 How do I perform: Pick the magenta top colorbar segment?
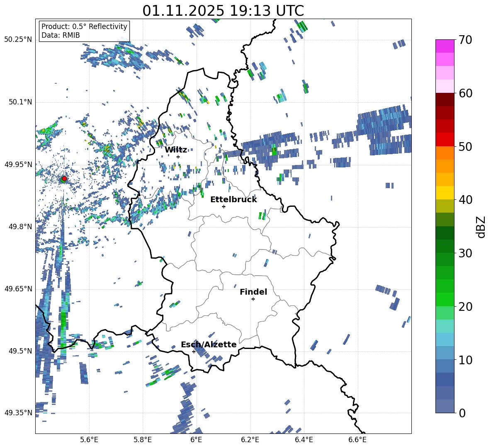coord(445,46)
